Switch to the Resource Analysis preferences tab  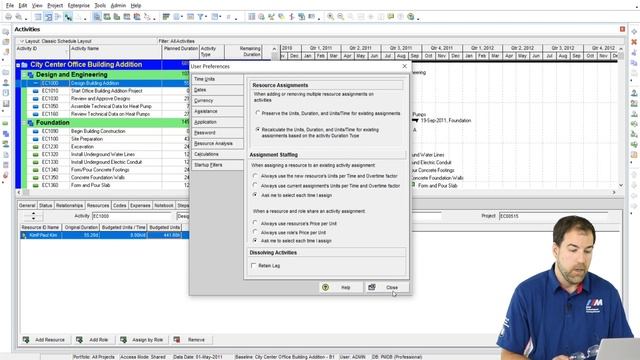[x=217, y=144]
